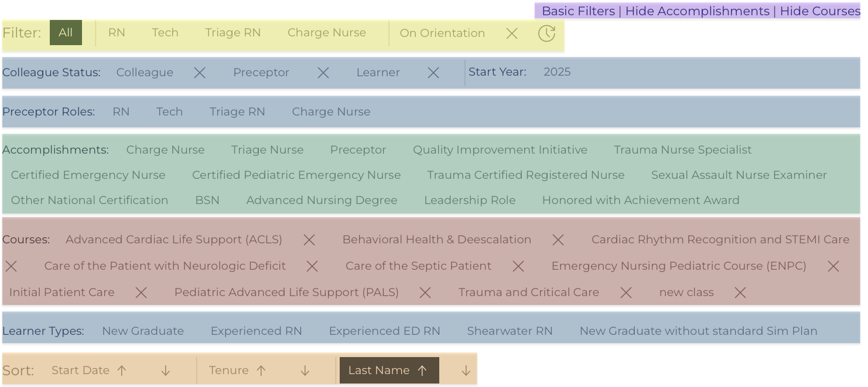Screen dimensions: 868x387
Task: Click the X after Advanced Cardiac Life Support
Action: (x=309, y=240)
